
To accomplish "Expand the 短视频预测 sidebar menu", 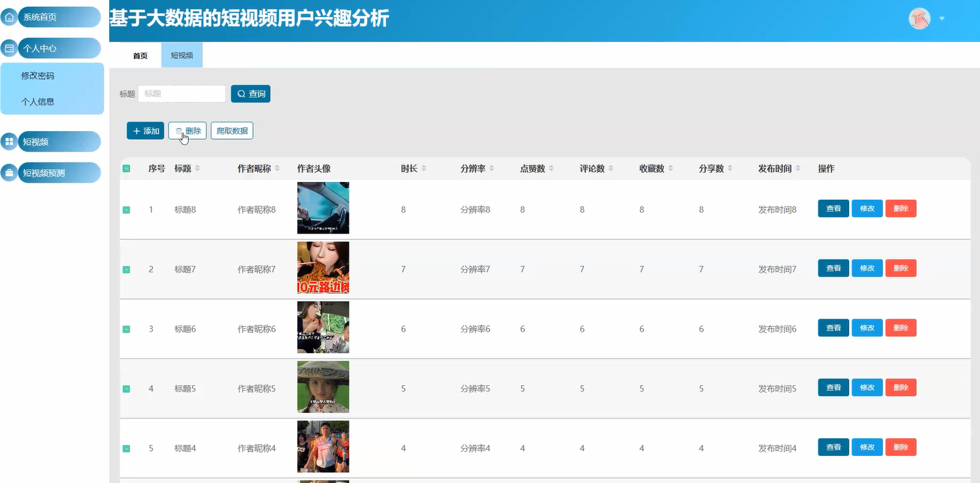I will coord(60,173).
